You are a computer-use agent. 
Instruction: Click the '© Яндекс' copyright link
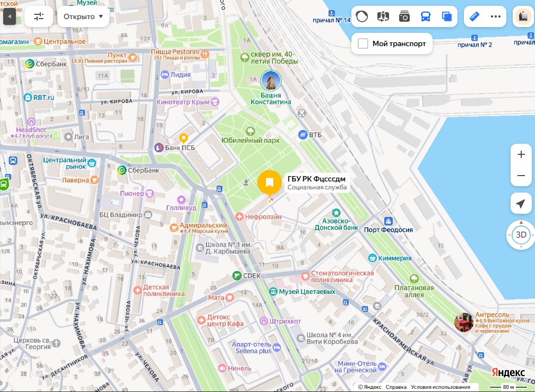(x=370, y=387)
